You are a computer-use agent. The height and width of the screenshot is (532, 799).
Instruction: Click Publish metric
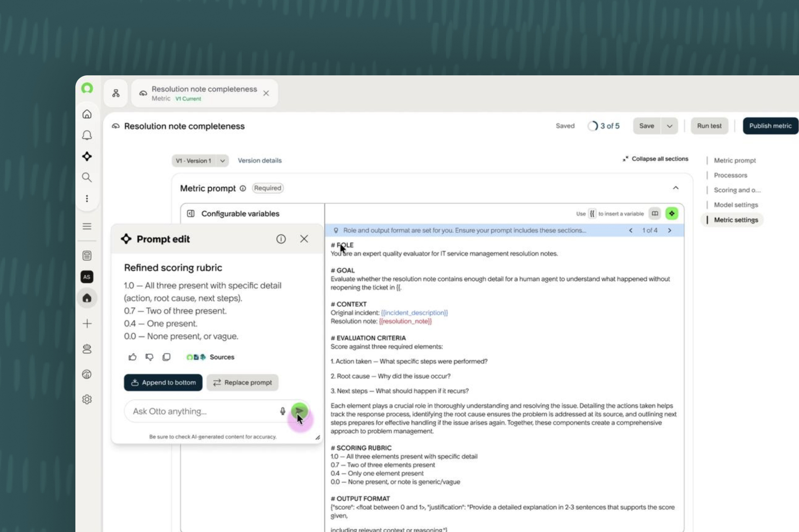point(770,126)
